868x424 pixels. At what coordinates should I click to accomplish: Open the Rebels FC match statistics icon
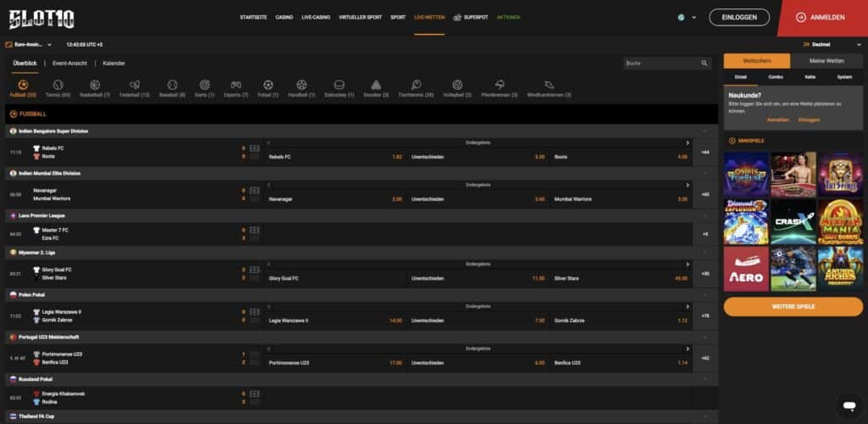(254, 148)
